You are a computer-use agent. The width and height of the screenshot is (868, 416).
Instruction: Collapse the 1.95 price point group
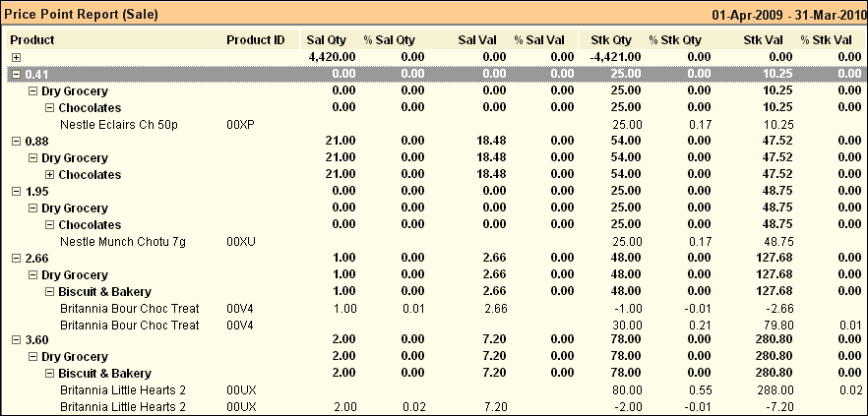[x=16, y=192]
